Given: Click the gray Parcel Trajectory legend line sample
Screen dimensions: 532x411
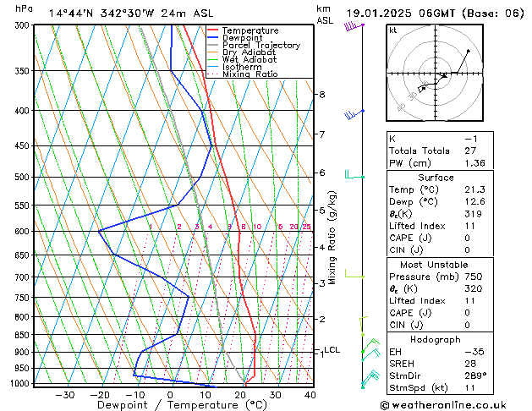Looking at the screenshot, I should [x=213, y=45].
